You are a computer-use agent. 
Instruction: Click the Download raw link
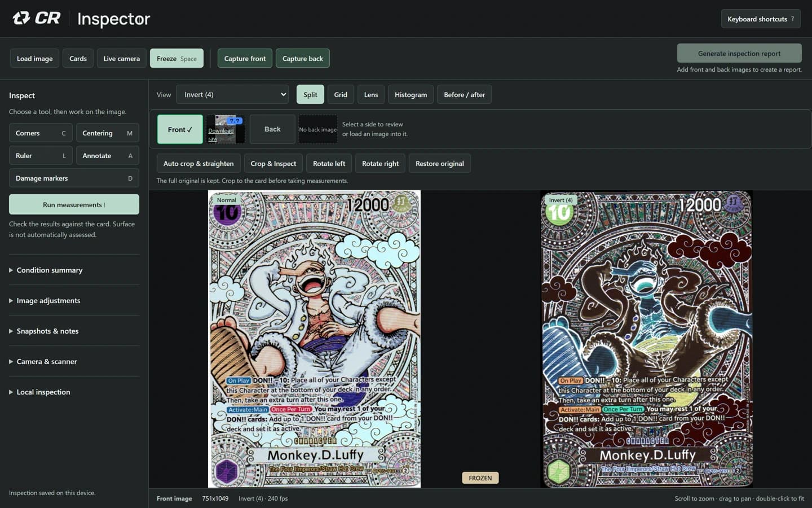click(220, 134)
